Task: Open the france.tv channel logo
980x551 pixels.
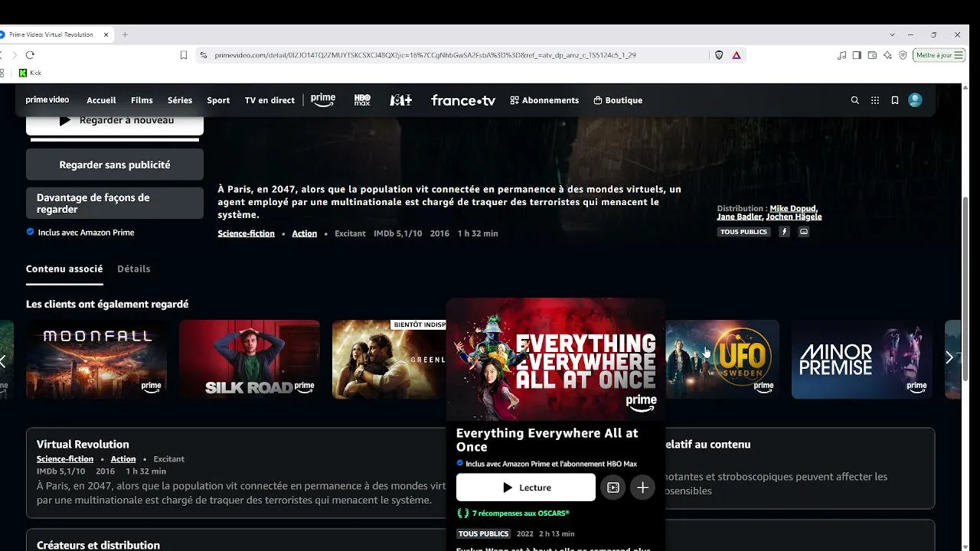Action: [x=463, y=100]
